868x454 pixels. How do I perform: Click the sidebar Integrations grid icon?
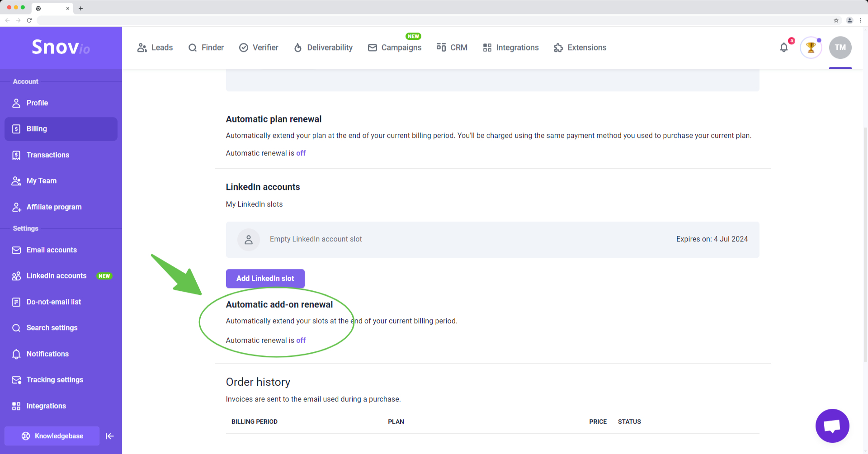pyautogui.click(x=16, y=406)
